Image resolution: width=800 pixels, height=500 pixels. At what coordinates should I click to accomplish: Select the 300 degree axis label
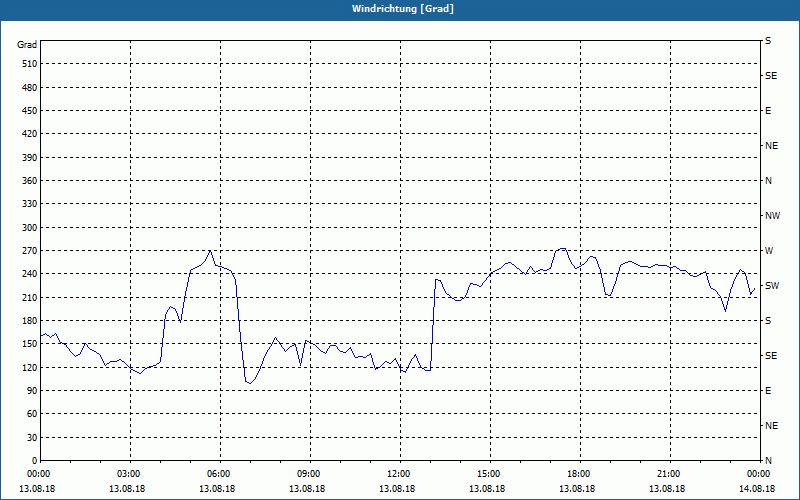[30, 228]
